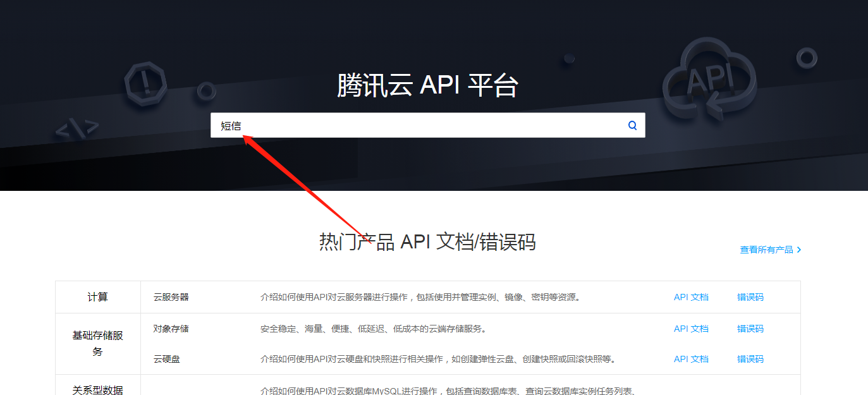
Task: Open 错误码 for 云硬盘
Action: coord(750,359)
